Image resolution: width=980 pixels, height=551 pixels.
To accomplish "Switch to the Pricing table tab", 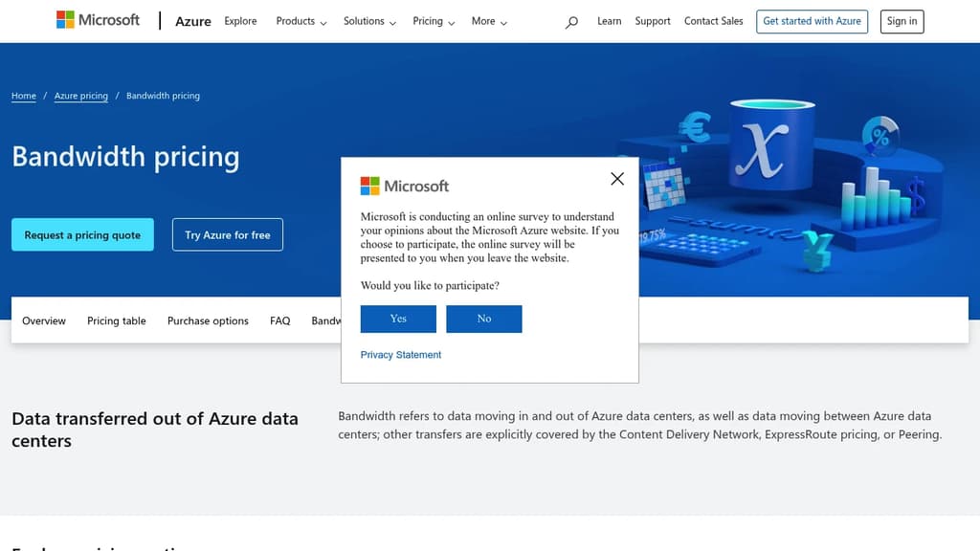I will coord(116,320).
